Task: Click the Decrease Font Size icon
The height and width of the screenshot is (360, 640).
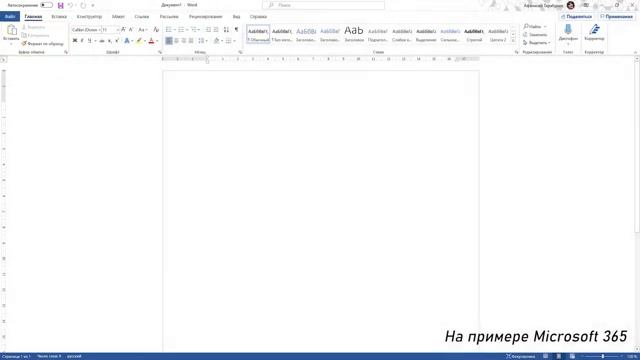Action: (131, 30)
